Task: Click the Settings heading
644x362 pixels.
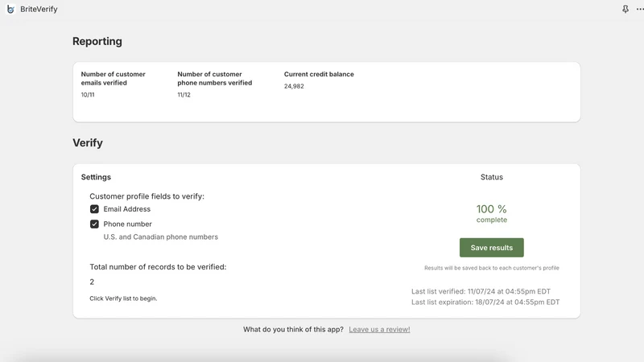Action: pyautogui.click(x=96, y=177)
